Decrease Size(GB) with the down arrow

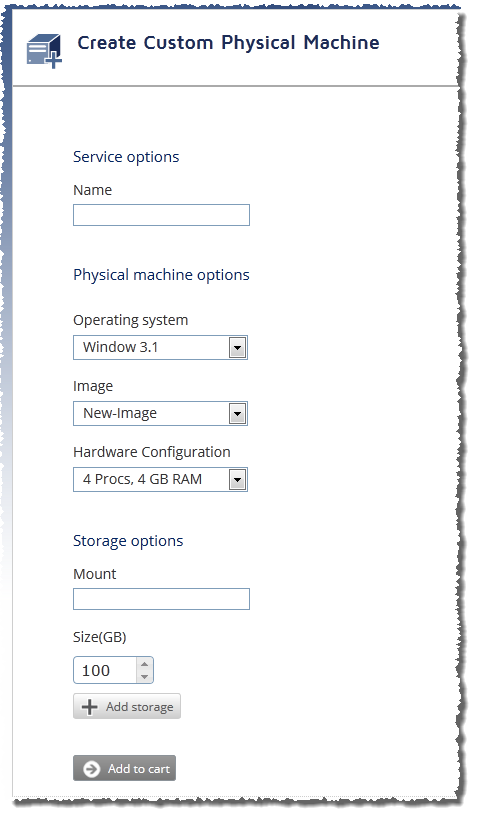[x=144, y=677]
